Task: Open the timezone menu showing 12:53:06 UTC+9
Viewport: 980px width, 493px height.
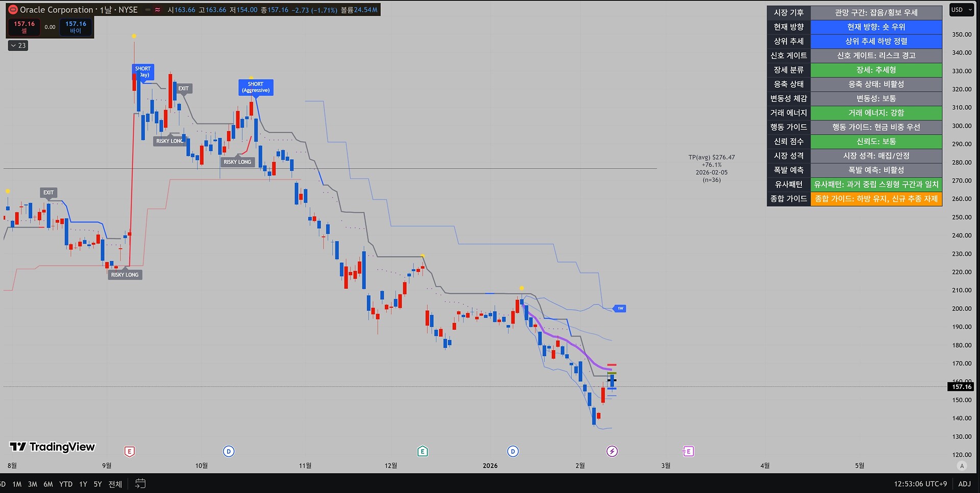Action: 920,484
